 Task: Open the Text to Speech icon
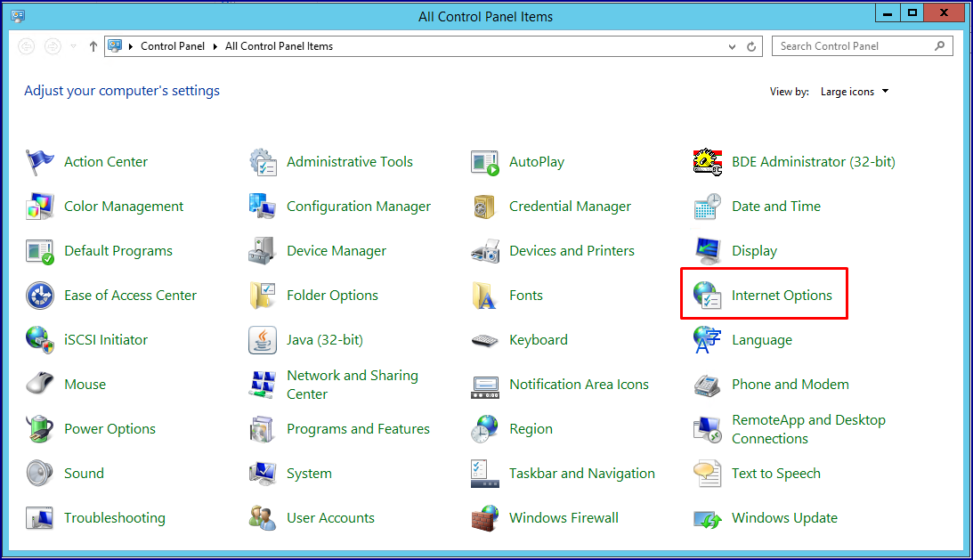click(708, 474)
